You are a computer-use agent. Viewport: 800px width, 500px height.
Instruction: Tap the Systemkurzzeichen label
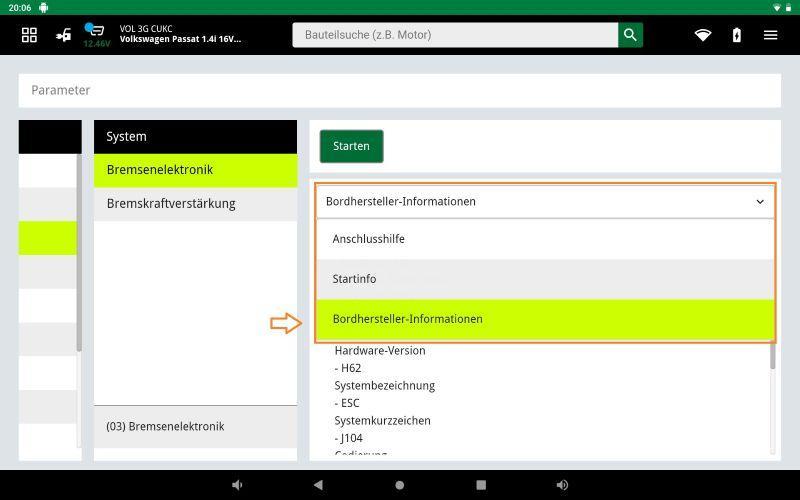[382, 421]
